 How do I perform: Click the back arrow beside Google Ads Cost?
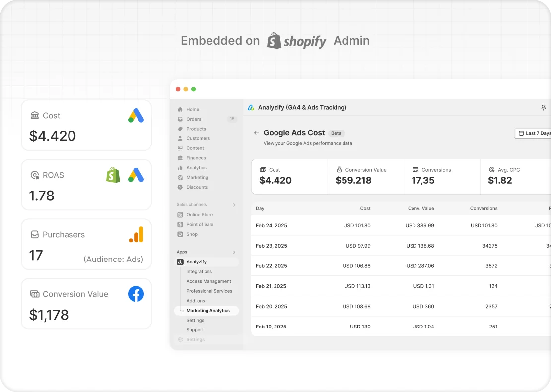tap(257, 133)
